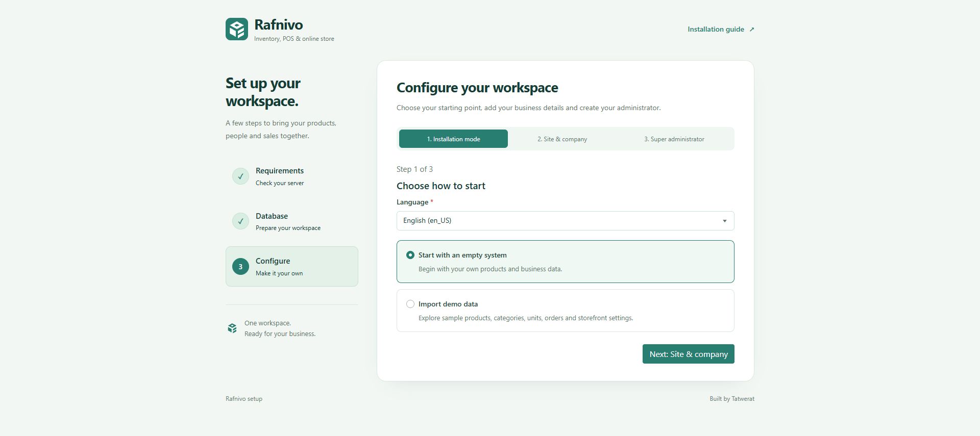Click the external arrow icon next to Installation guide
Viewport: 980px width, 436px height.
[x=751, y=30]
